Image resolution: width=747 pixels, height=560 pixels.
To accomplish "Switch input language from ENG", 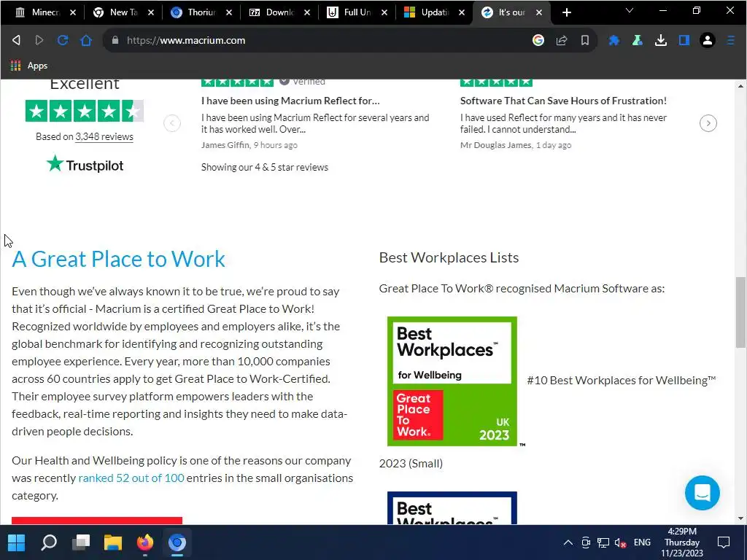I will tap(642, 542).
